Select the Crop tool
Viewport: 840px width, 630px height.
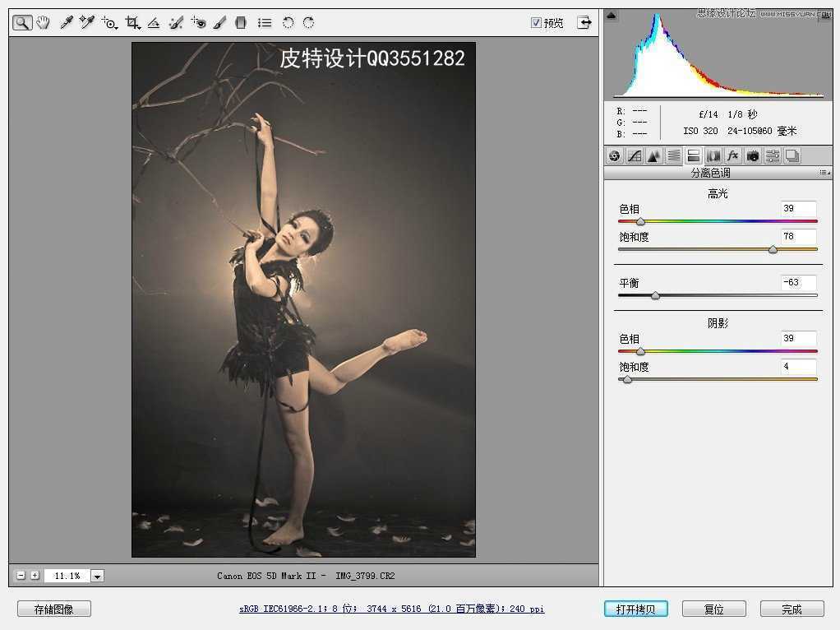(132, 22)
